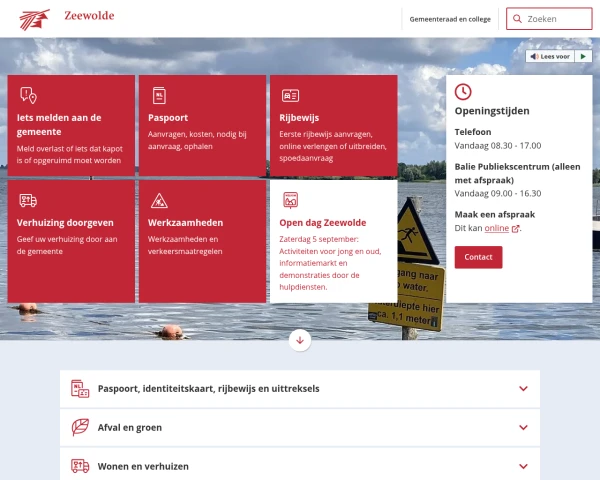Click the text 'Vandaag 09.00 - 16.30'
Screen dimensions: 600x480
coord(497,194)
